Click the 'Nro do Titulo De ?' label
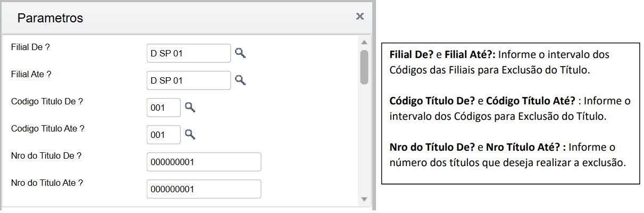 [46, 155]
